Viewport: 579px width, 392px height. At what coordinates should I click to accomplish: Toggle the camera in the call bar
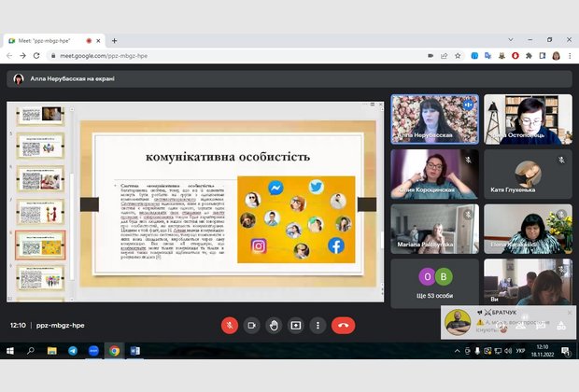(x=251, y=326)
